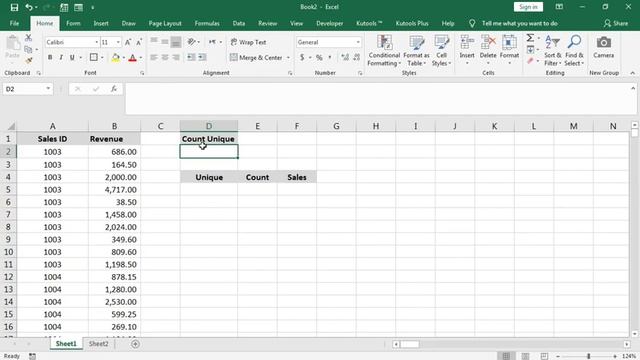
Task: Click the Undo arrow icon
Action: coord(29,7)
